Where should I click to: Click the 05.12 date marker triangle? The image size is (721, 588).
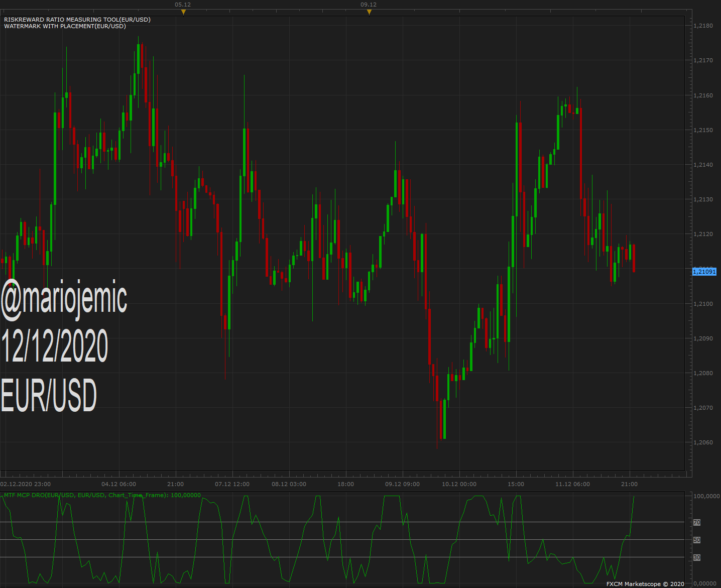click(x=183, y=12)
